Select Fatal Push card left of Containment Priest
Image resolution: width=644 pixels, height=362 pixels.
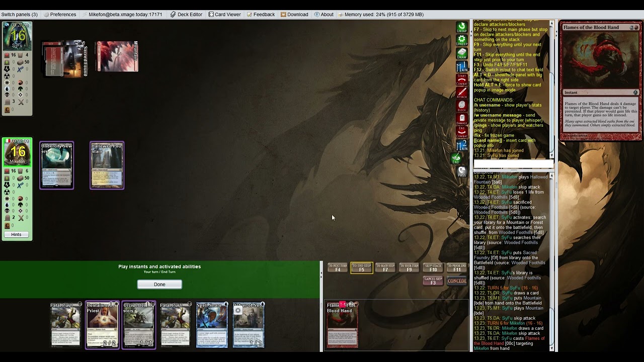[65, 325]
